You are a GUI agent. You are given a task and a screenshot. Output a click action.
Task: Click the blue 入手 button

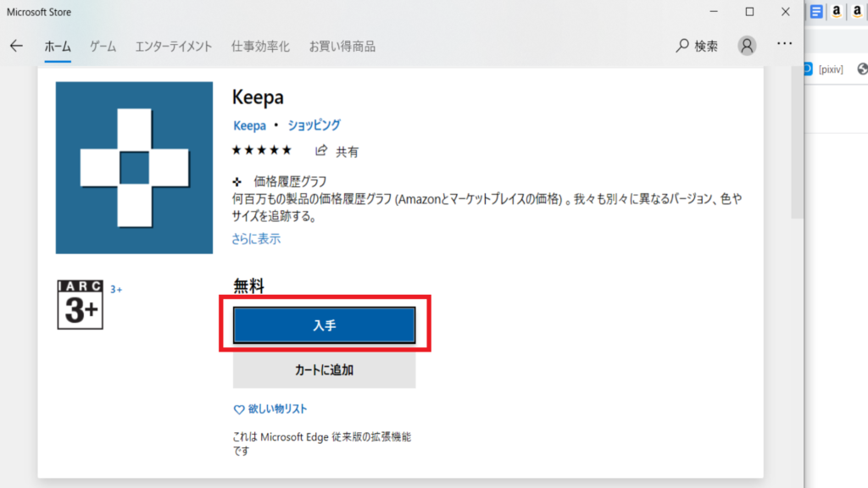[325, 325]
